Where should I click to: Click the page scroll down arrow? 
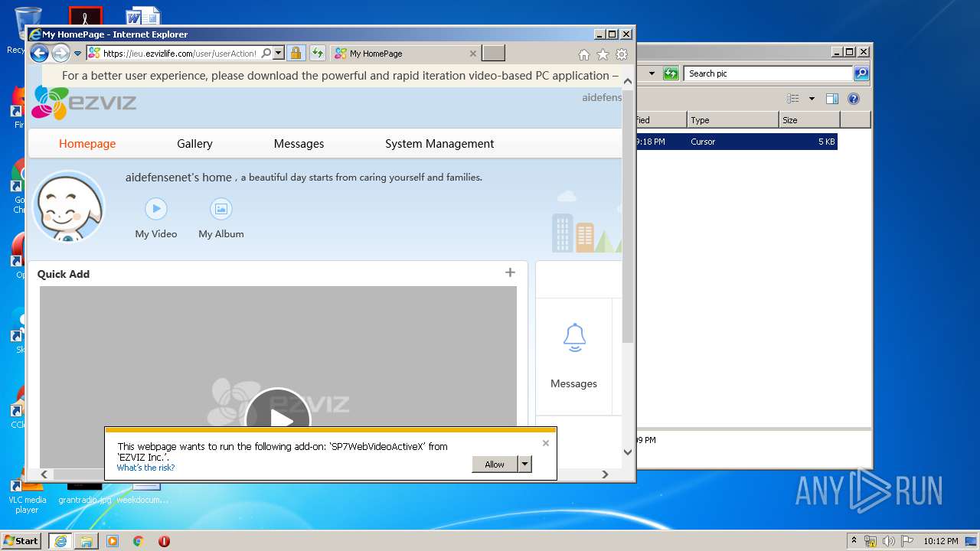point(628,452)
